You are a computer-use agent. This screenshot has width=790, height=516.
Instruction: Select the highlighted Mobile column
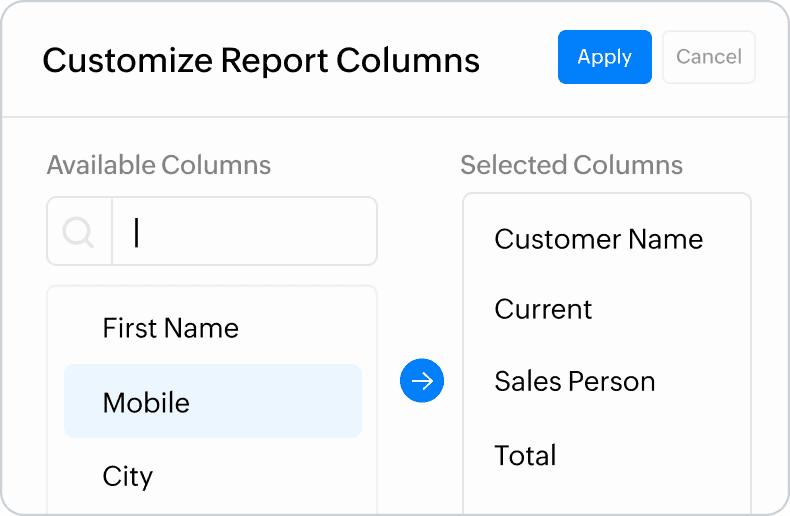pos(146,402)
